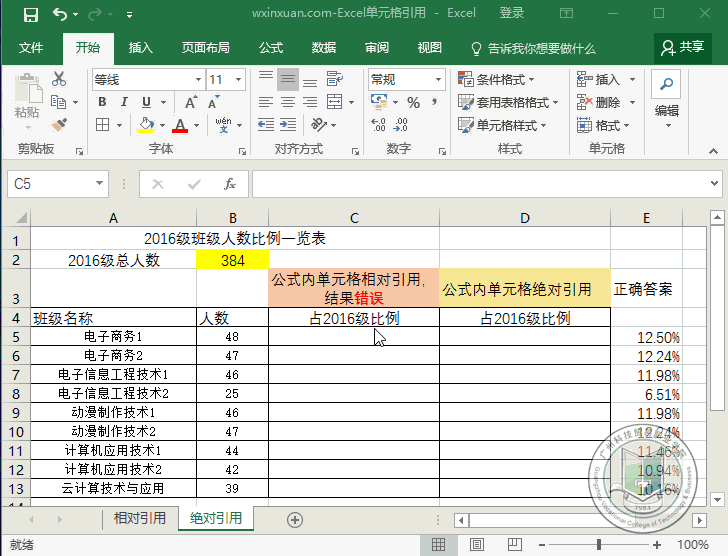Open the 公式 ribbon tab
728x556 pixels.
271,48
